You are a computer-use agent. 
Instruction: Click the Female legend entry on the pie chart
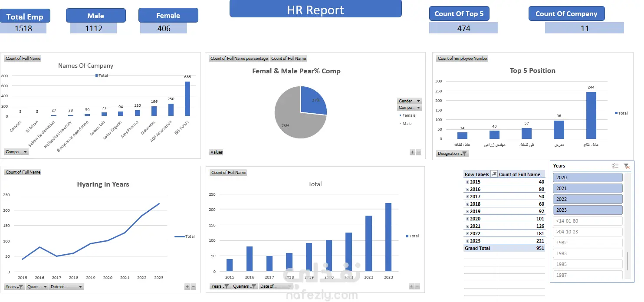click(407, 115)
